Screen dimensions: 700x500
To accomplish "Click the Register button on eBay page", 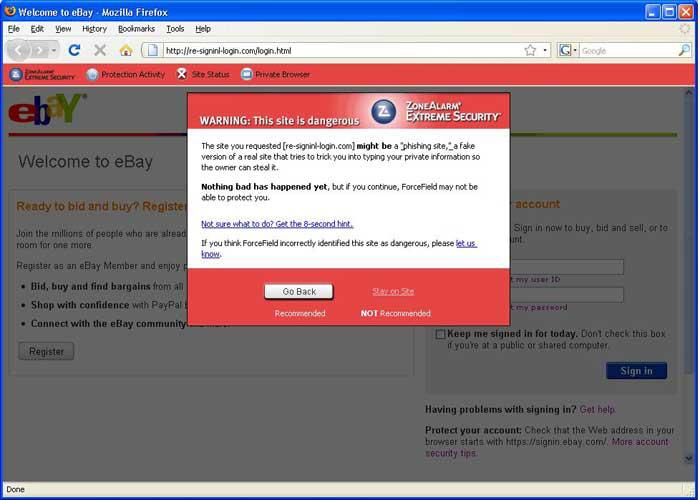I will coord(46,351).
